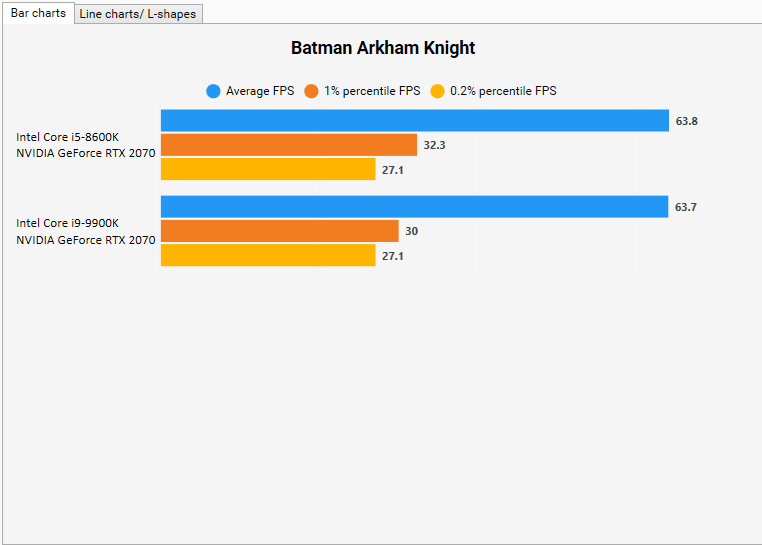Image resolution: width=762 pixels, height=545 pixels.
Task: Open the Line charts/ L-shapes tab
Action: coord(138,14)
